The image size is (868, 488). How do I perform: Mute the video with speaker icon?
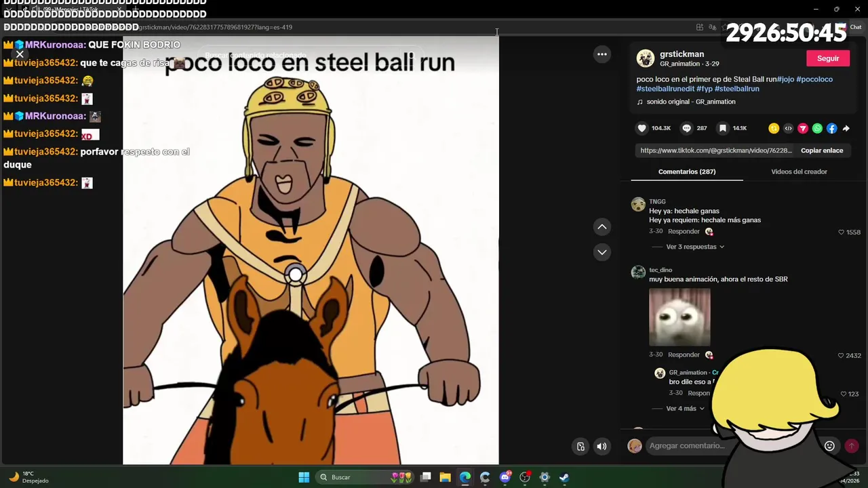click(601, 446)
